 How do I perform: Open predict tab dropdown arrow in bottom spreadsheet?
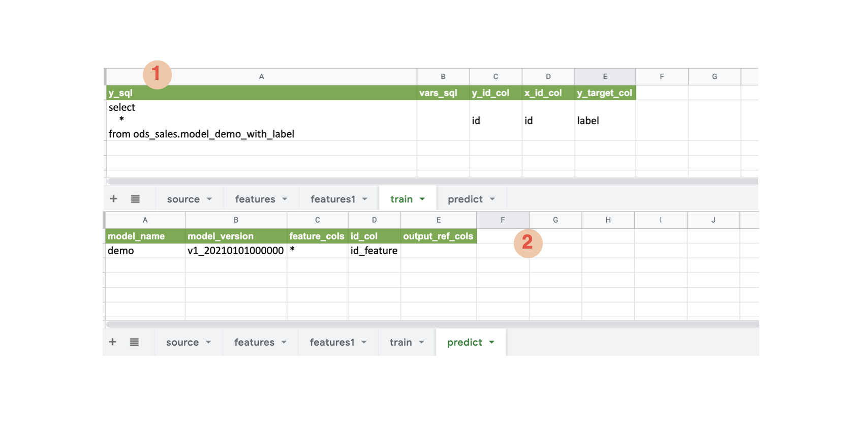tap(492, 342)
